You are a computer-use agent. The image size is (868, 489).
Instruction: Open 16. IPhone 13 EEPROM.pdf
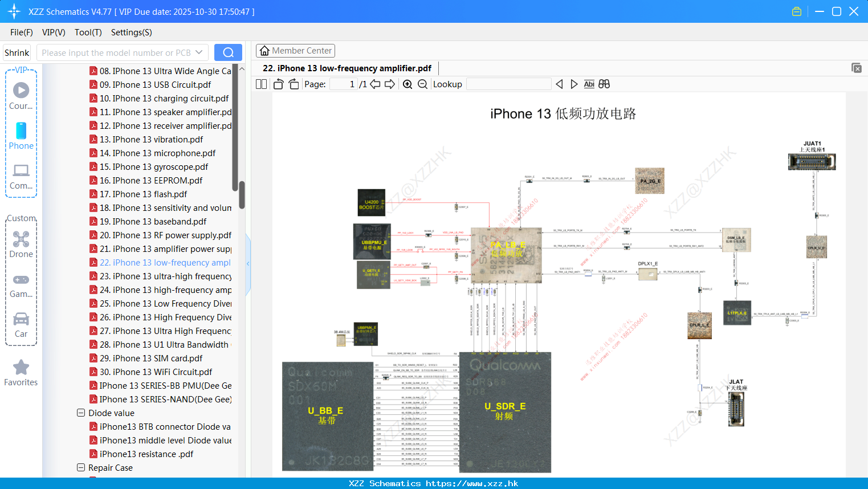pyautogui.click(x=146, y=180)
